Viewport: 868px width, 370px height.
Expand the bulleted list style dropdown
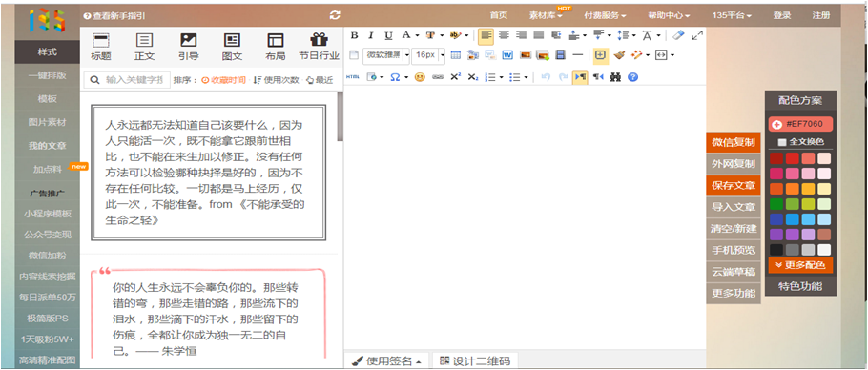[x=526, y=77]
